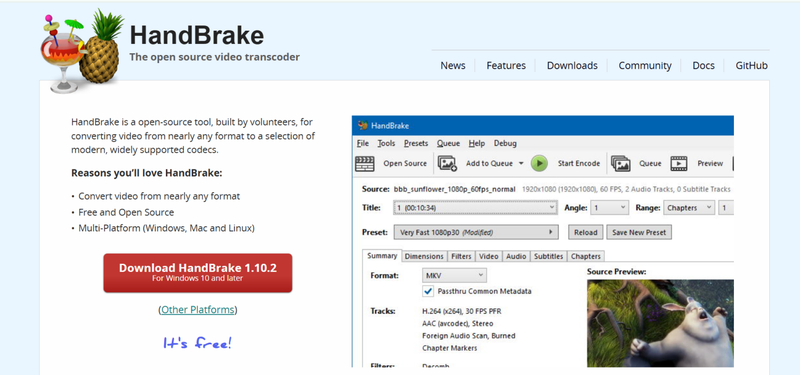The height and width of the screenshot is (375, 800).
Task: Click the source name bbb_sunflower_1080p_60fps_normal
Action: click(x=455, y=189)
